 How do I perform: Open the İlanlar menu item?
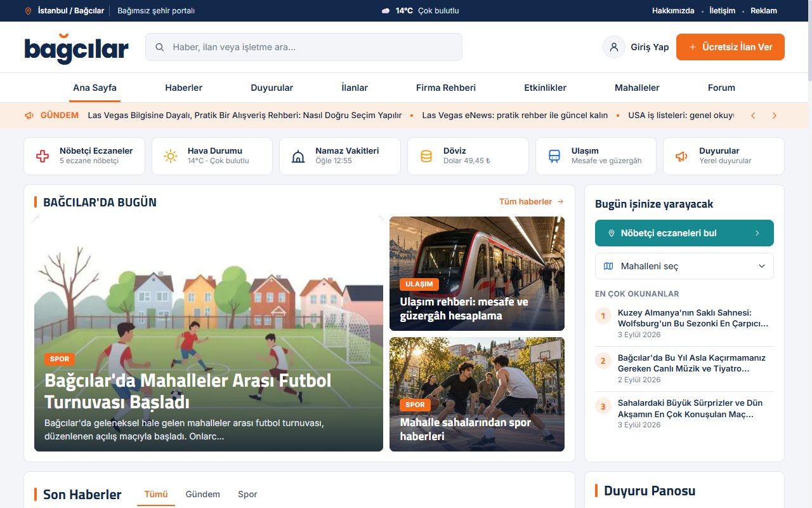click(x=355, y=88)
